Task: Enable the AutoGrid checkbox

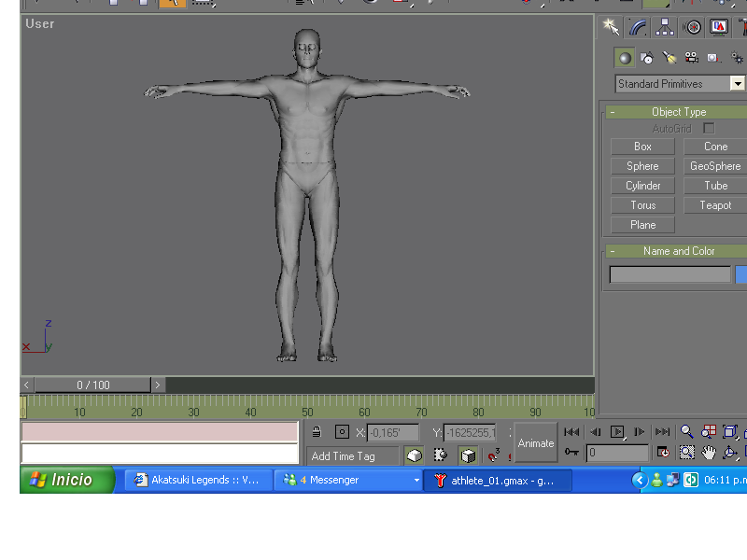Action: coord(709,129)
